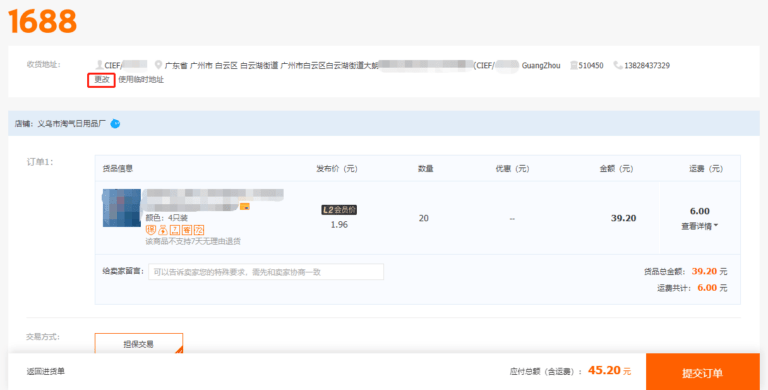
Task: Submit order with 提交订单 button
Action: pos(703,372)
